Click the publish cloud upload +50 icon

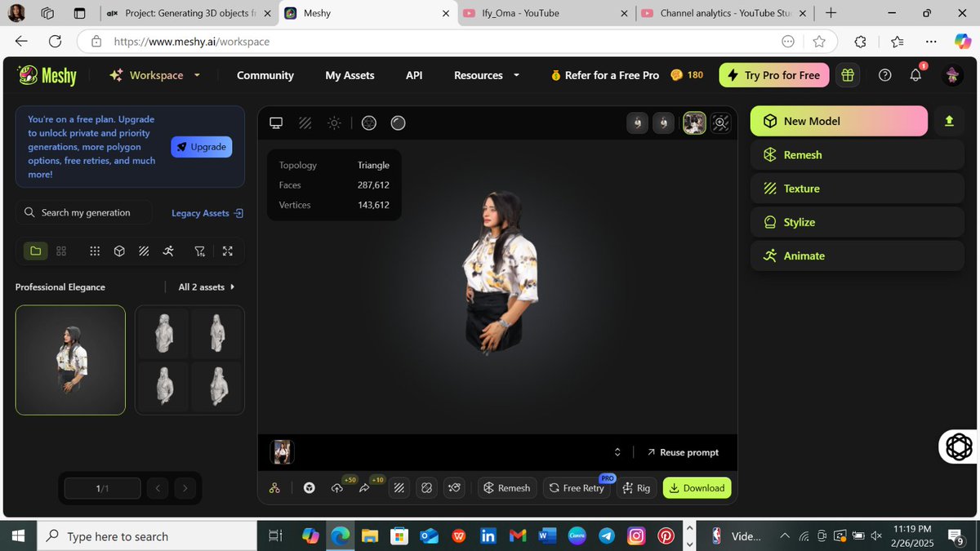337,488
